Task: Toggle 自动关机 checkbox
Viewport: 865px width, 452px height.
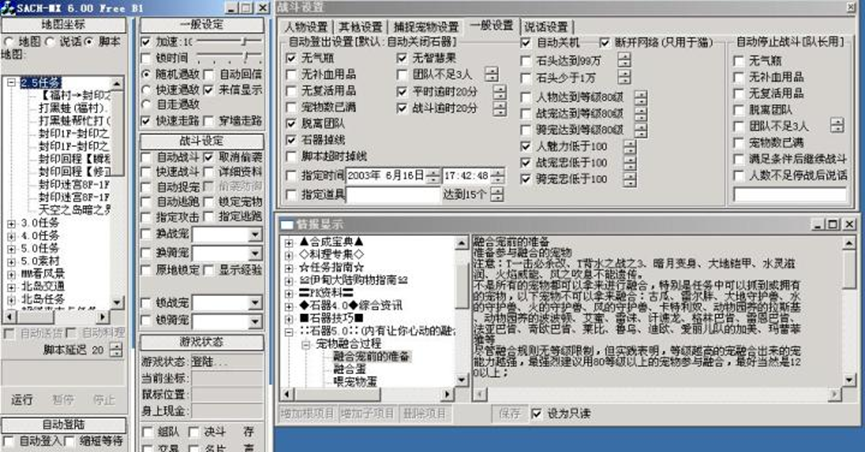Action: [x=526, y=43]
